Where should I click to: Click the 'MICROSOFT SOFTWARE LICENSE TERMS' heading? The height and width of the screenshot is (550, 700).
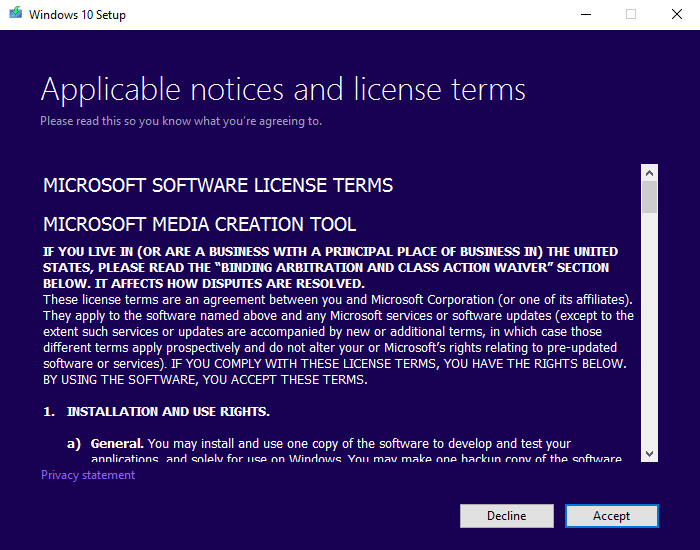[x=218, y=185]
